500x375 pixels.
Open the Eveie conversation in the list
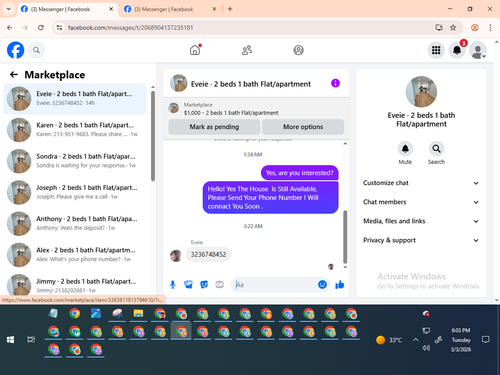(75, 99)
